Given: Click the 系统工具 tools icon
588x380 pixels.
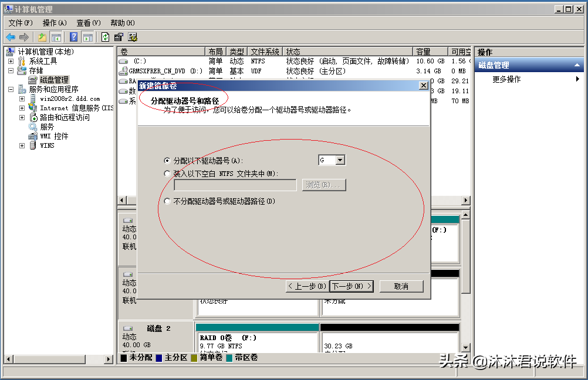Looking at the screenshot, I should 22,61.
